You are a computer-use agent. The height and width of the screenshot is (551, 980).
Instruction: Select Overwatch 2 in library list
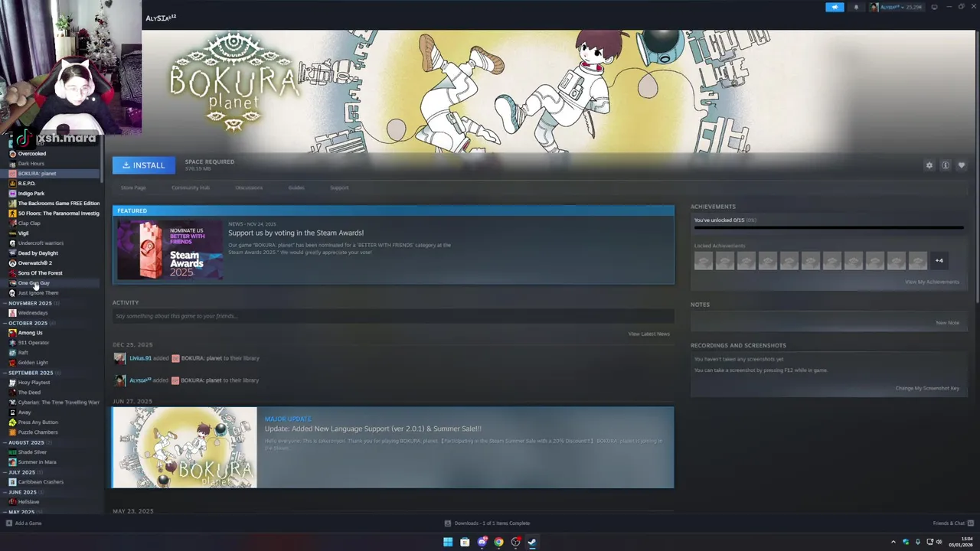35,263
